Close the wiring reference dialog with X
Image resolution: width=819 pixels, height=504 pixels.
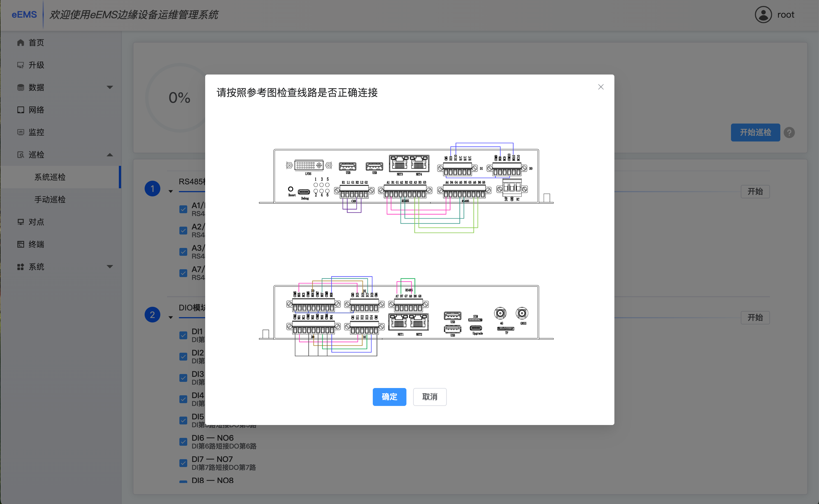click(x=601, y=87)
